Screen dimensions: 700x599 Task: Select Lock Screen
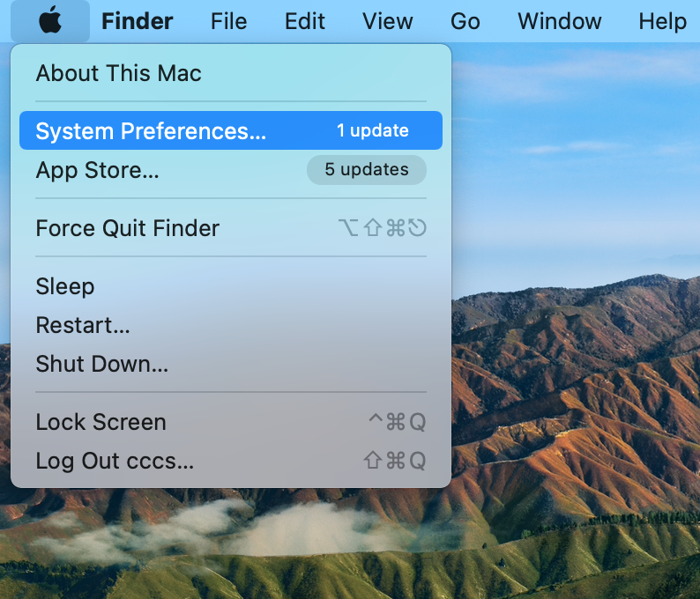click(x=101, y=422)
